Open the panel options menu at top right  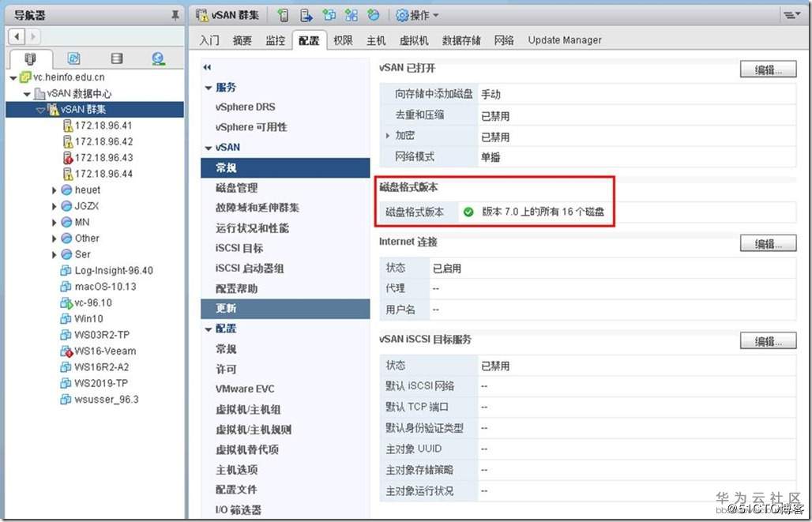790,16
